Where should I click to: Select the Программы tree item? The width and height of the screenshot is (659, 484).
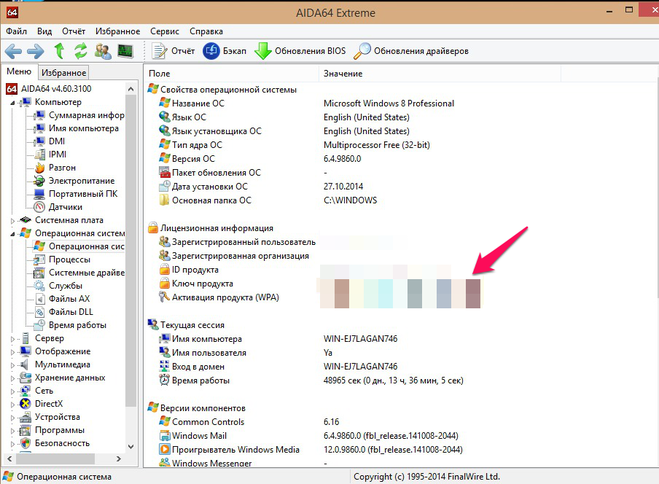click(x=53, y=430)
